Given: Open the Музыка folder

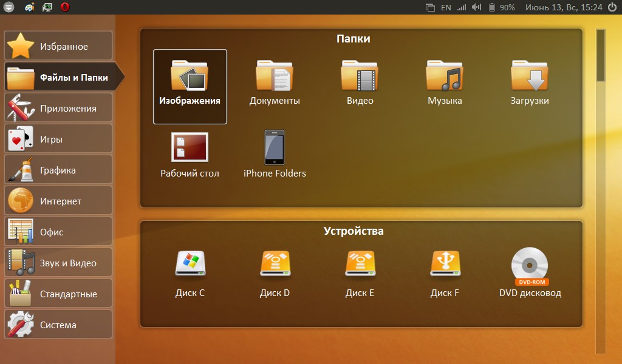Looking at the screenshot, I should coord(445,83).
